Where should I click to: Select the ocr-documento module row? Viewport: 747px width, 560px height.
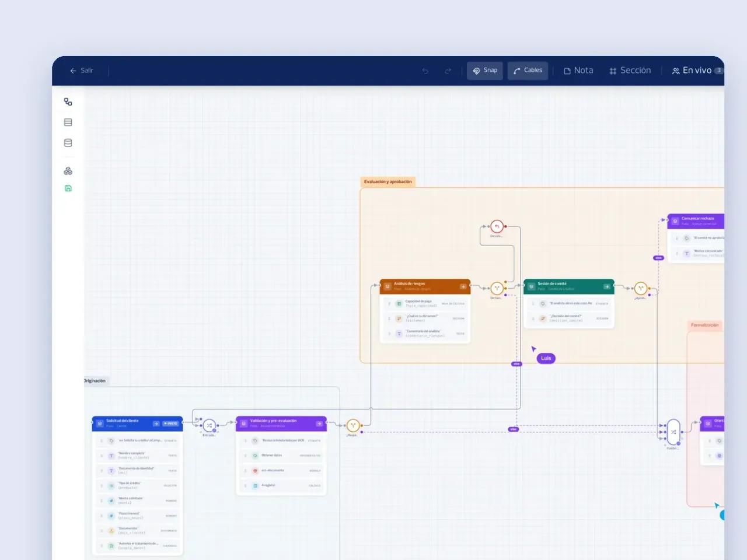[x=281, y=471]
